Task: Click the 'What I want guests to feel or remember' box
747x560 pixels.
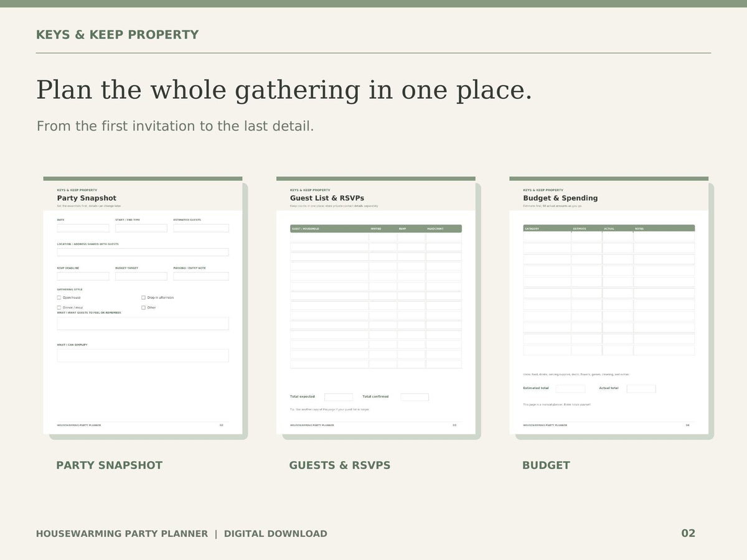Action: pyautogui.click(x=143, y=324)
